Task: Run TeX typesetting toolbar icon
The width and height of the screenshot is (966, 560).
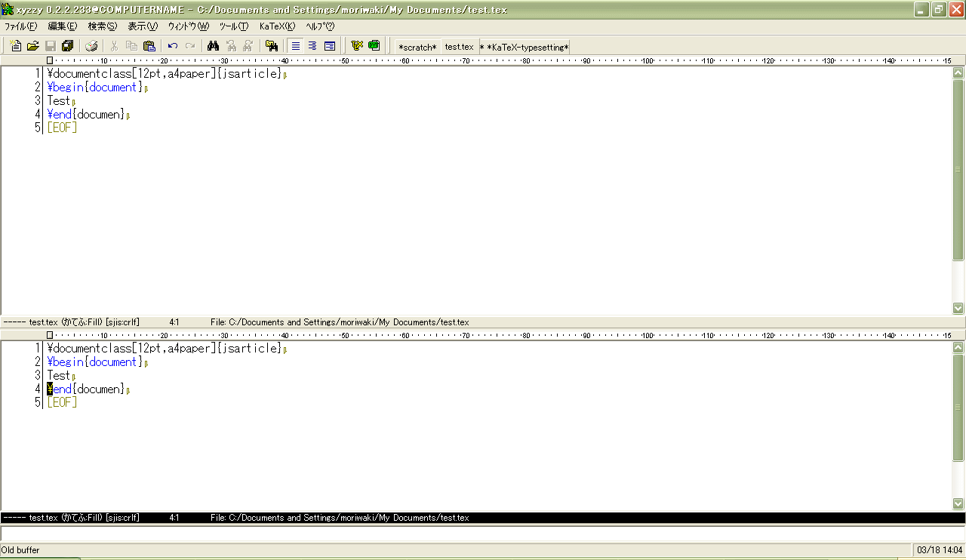Action: click(357, 46)
